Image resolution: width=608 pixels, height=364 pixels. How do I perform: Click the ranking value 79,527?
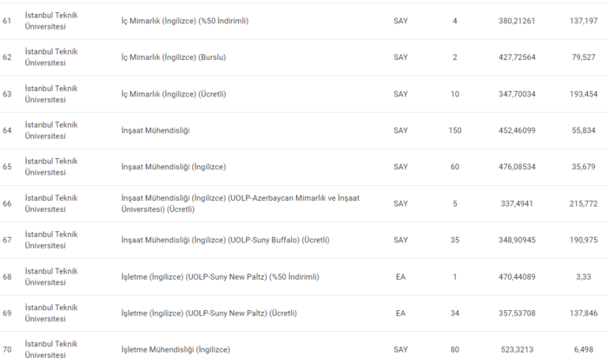pos(583,57)
